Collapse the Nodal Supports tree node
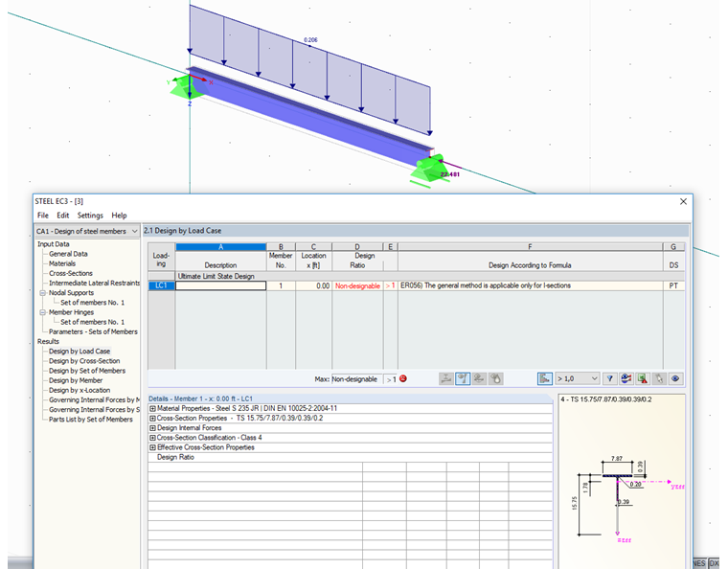The image size is (728, 569). (x=43, y=293)
